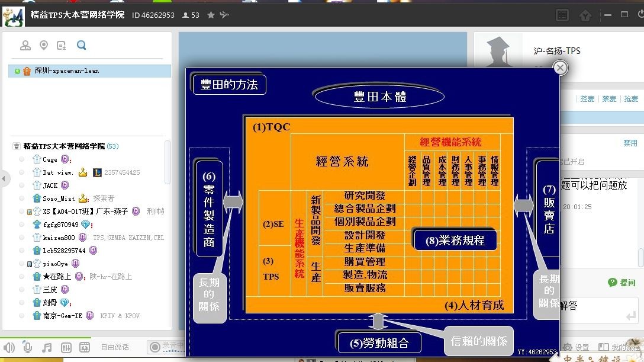Open the list panel icon in title bar
Image resolution: width=644 pixels, height=362 pixels.
point(562,15)
